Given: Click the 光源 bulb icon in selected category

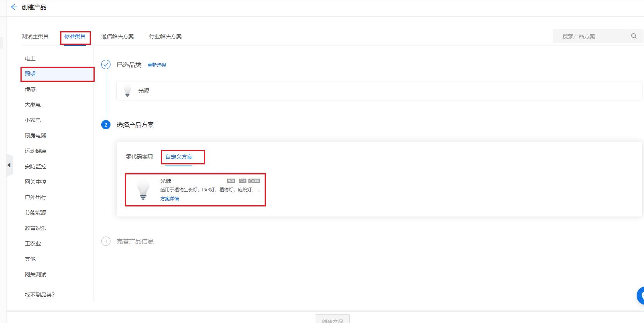Looking at the screenshot, I should 127,91.
